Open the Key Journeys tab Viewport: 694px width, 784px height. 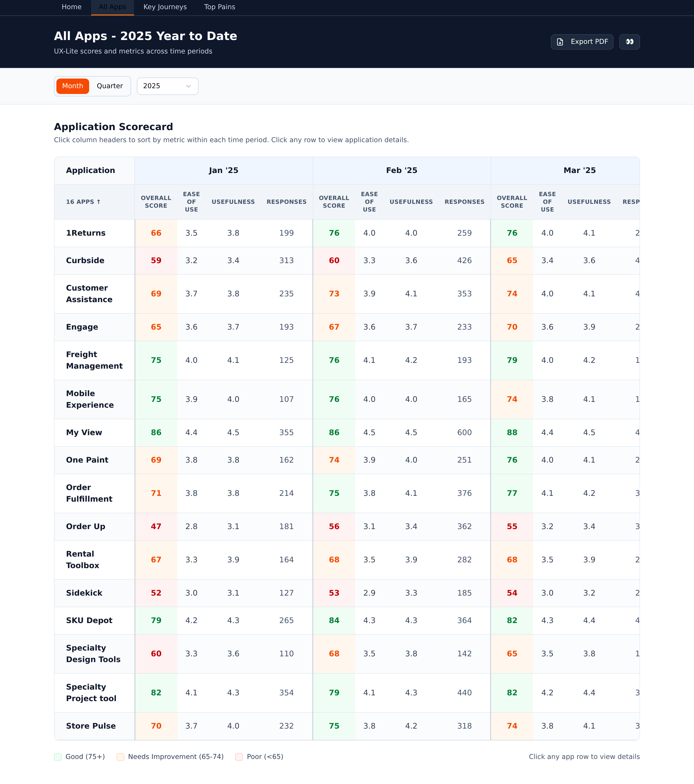[165, 7]
